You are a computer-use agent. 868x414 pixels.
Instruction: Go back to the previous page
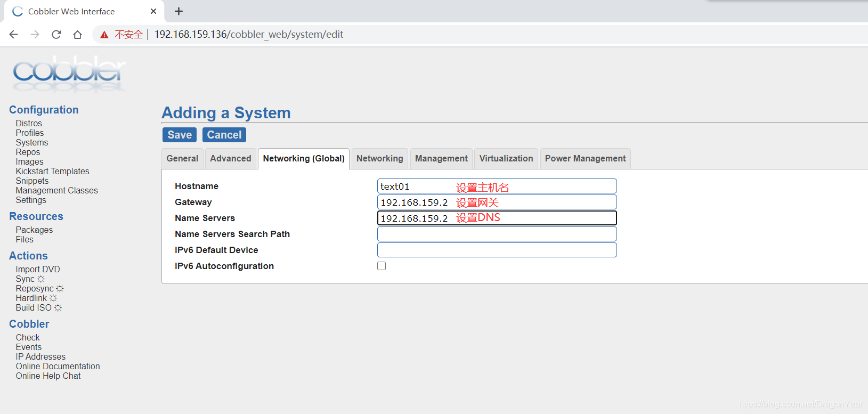pos(14,35)
